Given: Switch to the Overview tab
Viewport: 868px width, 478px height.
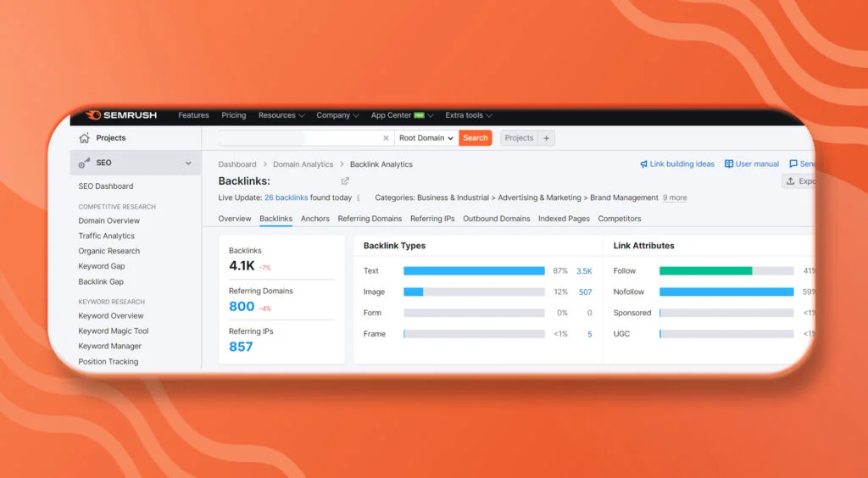Looking at the screenshot, I should point(235,219).
